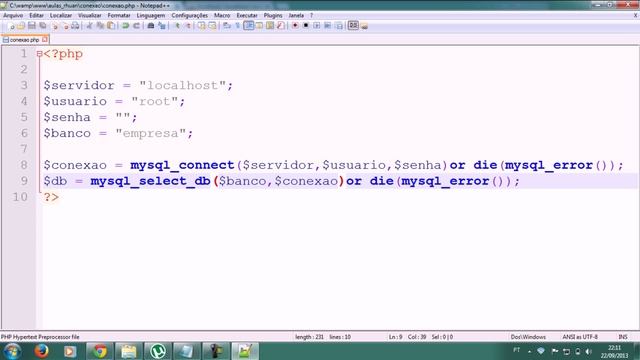Screen dimensions: 640x360
Task: Click the Open file toolbar icon
Action: (21, 26)
